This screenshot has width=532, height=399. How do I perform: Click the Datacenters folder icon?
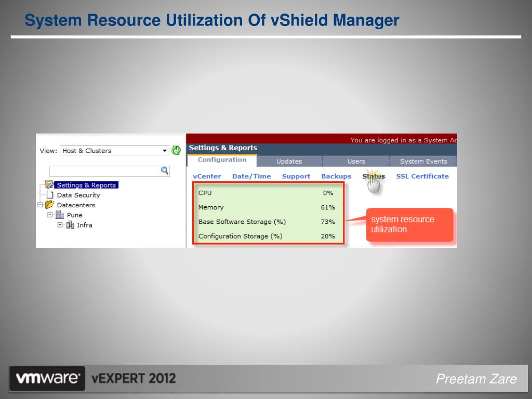49,205
